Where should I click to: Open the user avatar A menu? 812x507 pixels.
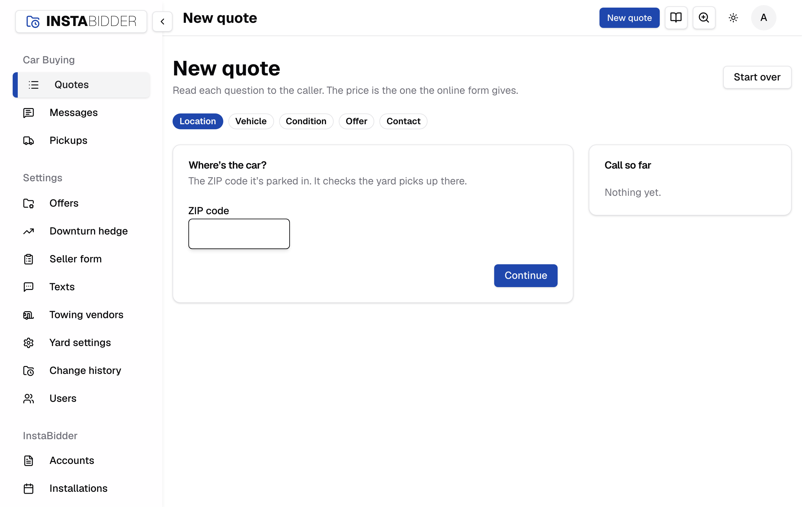click(x=763, y=18)
